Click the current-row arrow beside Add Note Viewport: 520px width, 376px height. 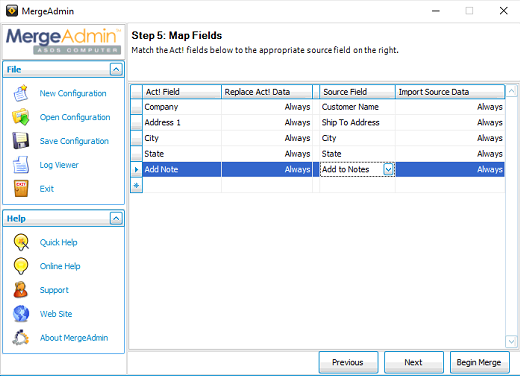point(136,169)
